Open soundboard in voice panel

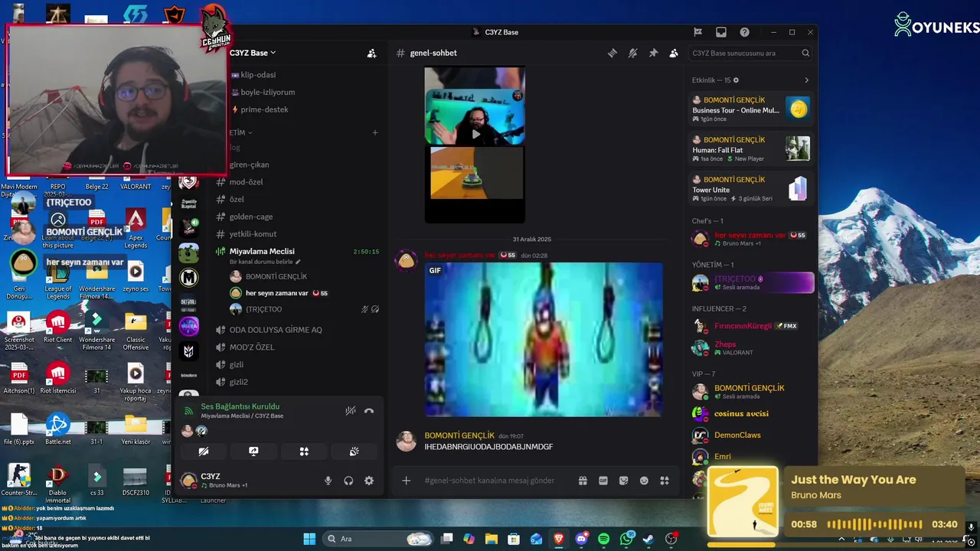pos(354,452)
